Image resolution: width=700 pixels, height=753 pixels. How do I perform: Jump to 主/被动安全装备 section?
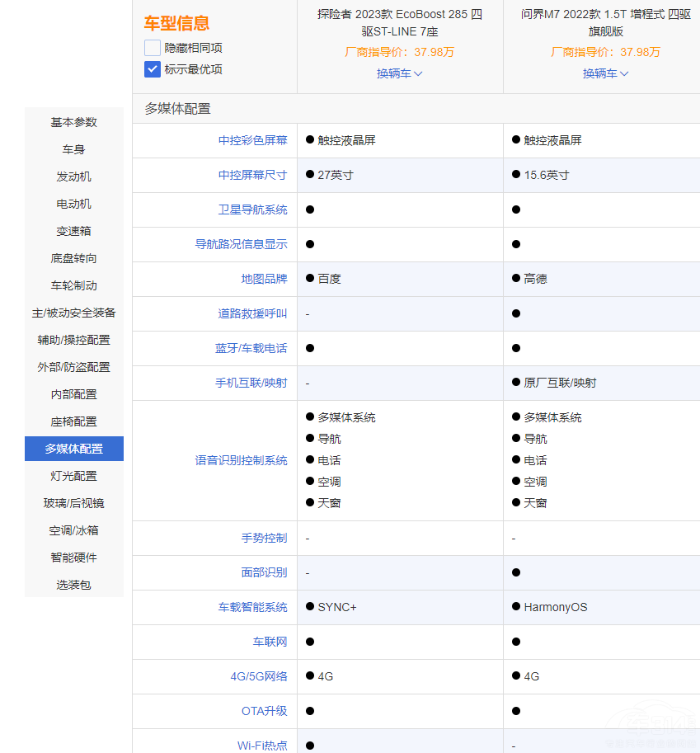(74, 313)
